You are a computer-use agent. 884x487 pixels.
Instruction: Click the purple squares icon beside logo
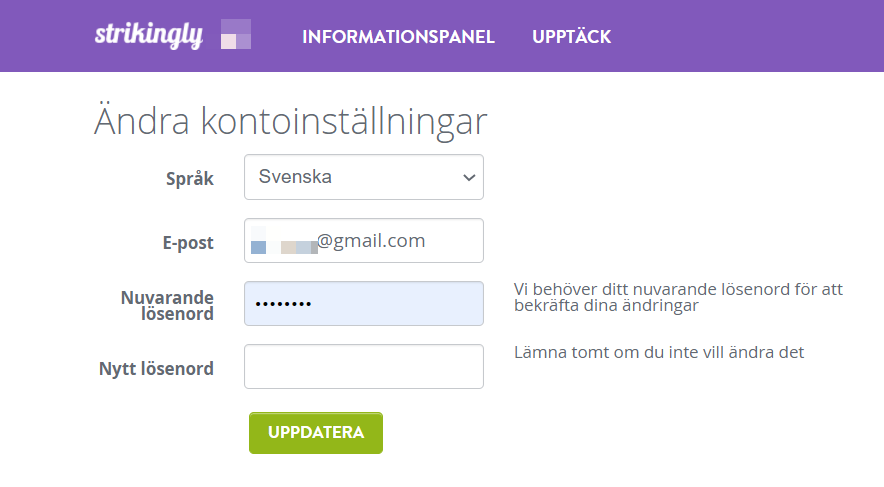click(236, 34)
